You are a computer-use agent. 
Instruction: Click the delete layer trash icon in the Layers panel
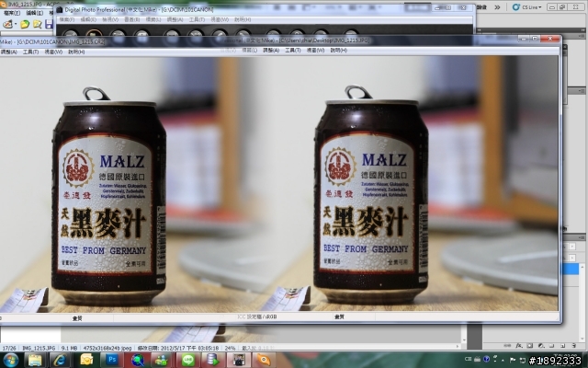click(573, 346)
